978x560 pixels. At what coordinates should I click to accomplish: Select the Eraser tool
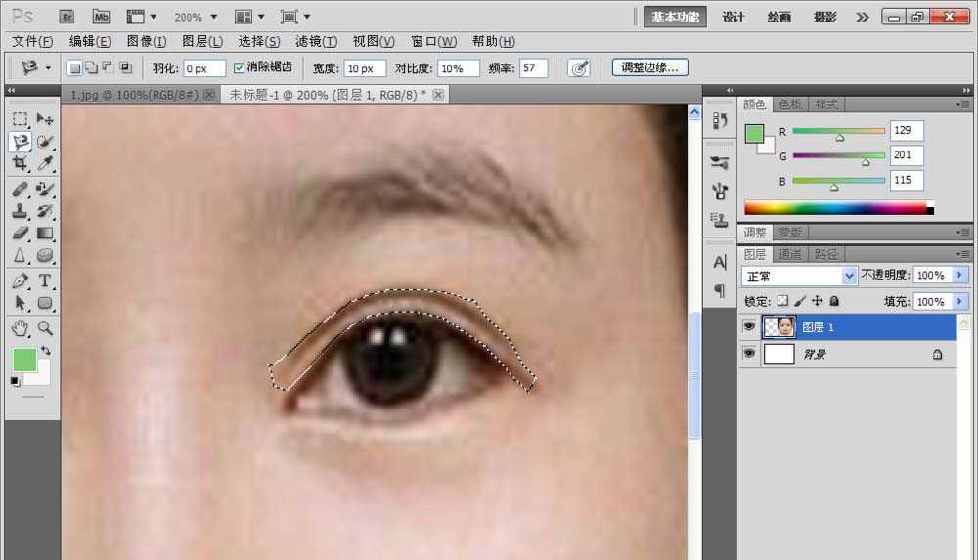point(20,233)
